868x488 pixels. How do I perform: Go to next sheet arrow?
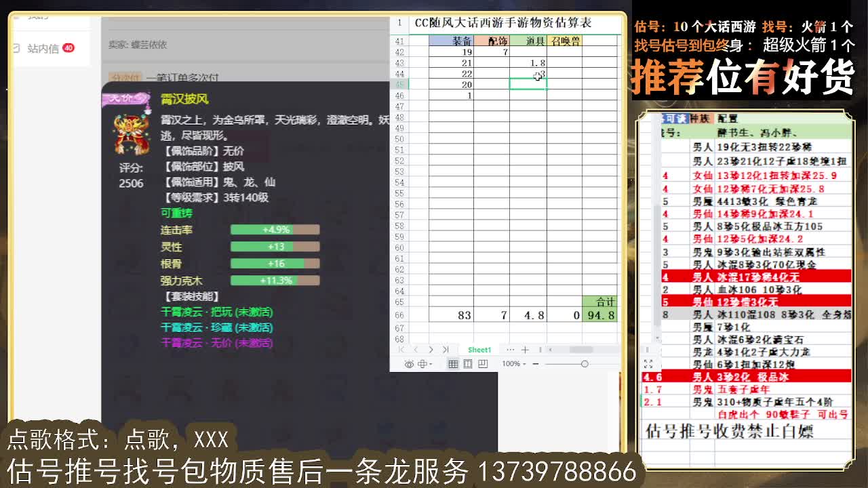point(431,350)
